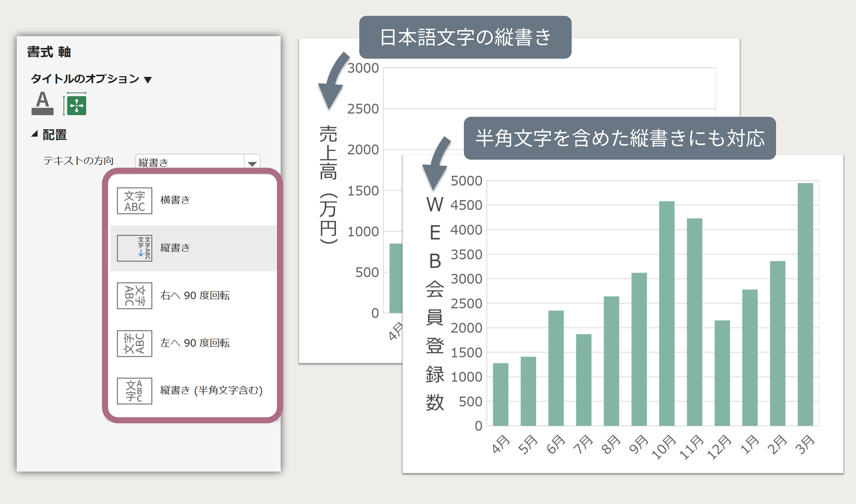Click the 4月 category label in front chart
The image size is (856, 504).
click(x=501, y=444)
